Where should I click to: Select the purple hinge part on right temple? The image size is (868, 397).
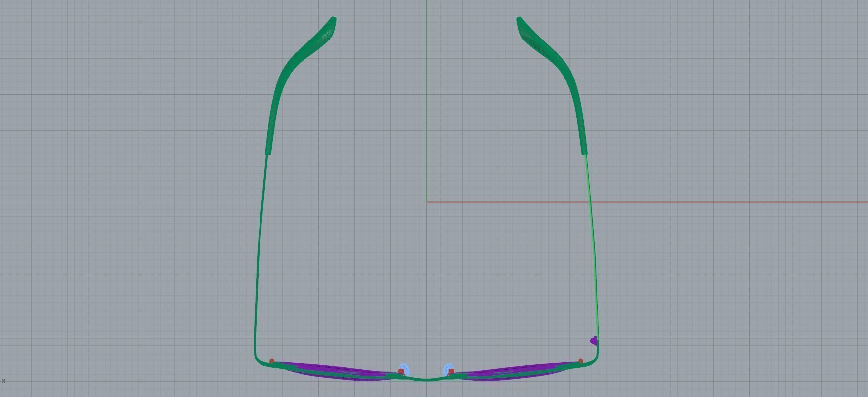[x=594, y=341]
